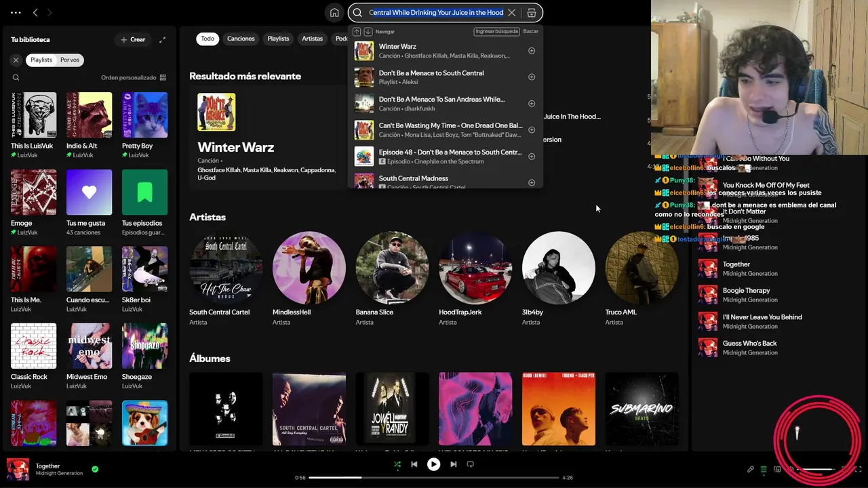Search inside Tu biblioteca

pos(16,77)
